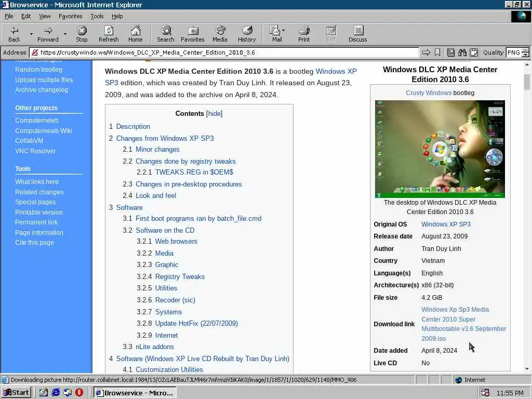This screenshot has width=532, height=399.
Task: Open the History pane
Action: coord(247,34)
